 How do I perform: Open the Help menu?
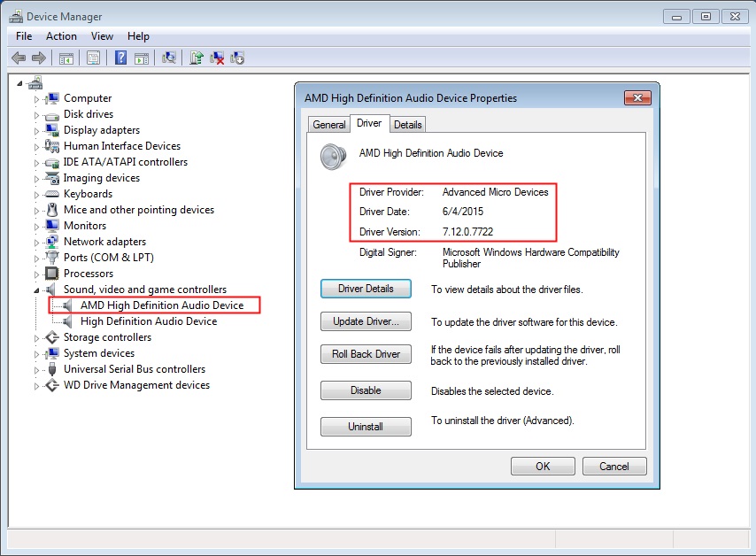138,36
